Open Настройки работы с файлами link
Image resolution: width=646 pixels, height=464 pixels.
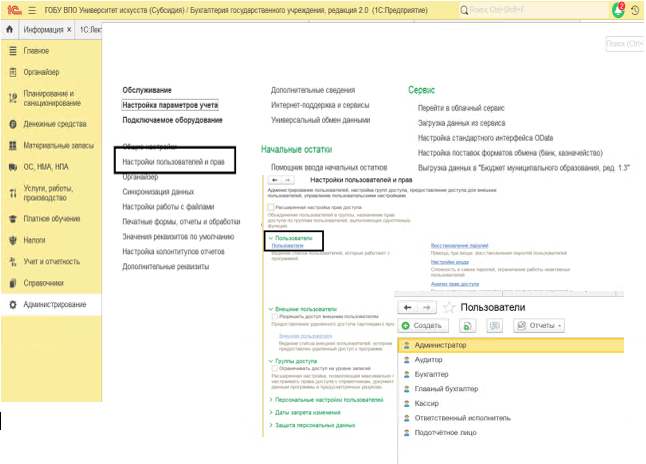pyautogui.click(x=168, y=206)
